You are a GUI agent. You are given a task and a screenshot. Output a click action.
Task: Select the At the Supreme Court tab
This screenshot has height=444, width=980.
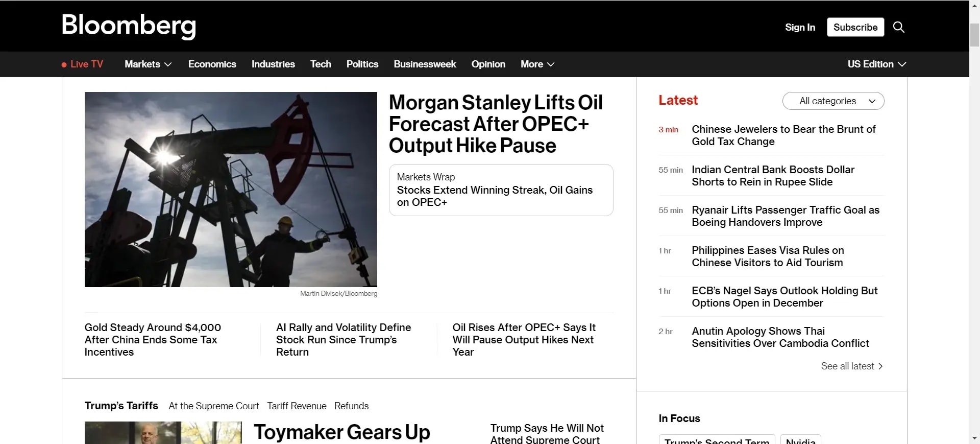point(214,406)
